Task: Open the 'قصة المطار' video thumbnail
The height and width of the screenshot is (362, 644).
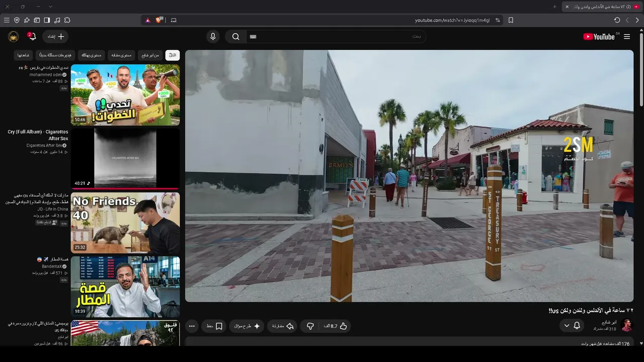Action: [x=125, y=287]
